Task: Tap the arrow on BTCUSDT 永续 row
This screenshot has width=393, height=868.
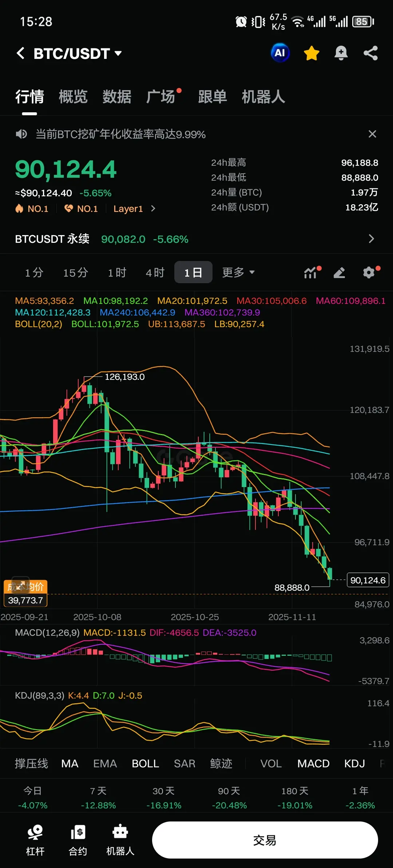Action: point(371,239)
